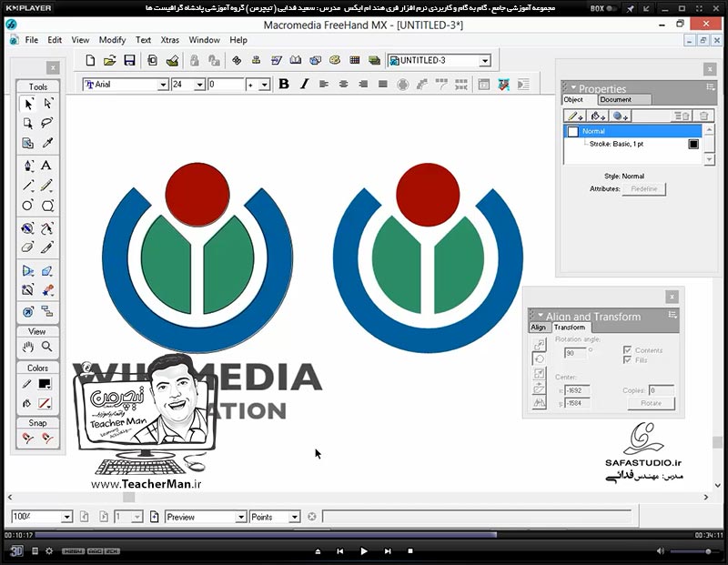Collapse the Properties panel arrow

[573, 87]
